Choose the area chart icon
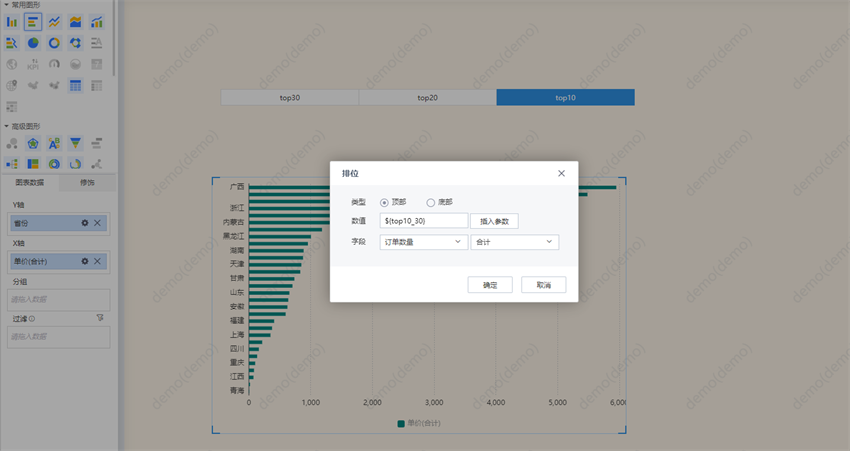The image size is (850, 451). coord(75,22)
